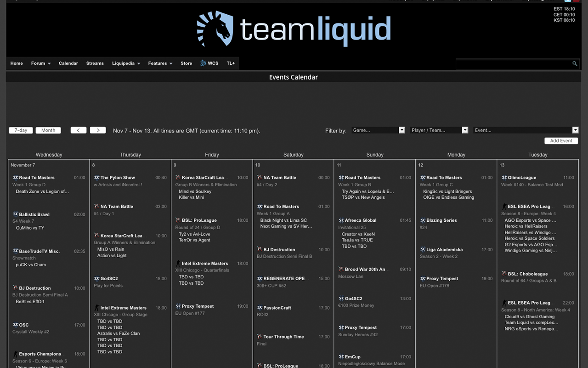The height and width of the screenshot is (368, 588).
Task: Click the SC2 icon beside Afreeca Global
Action: click(x=341, y=220)
